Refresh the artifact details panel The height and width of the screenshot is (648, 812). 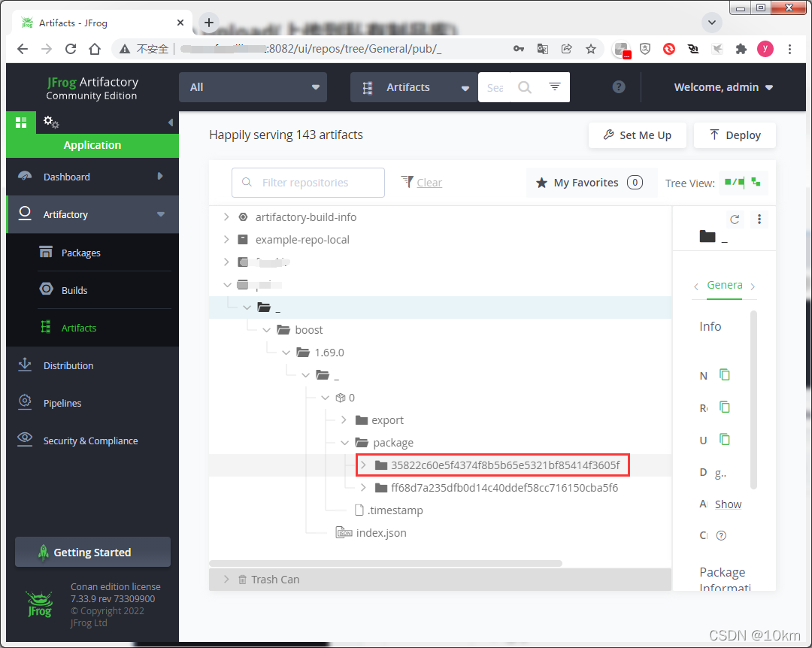(735, 219)
